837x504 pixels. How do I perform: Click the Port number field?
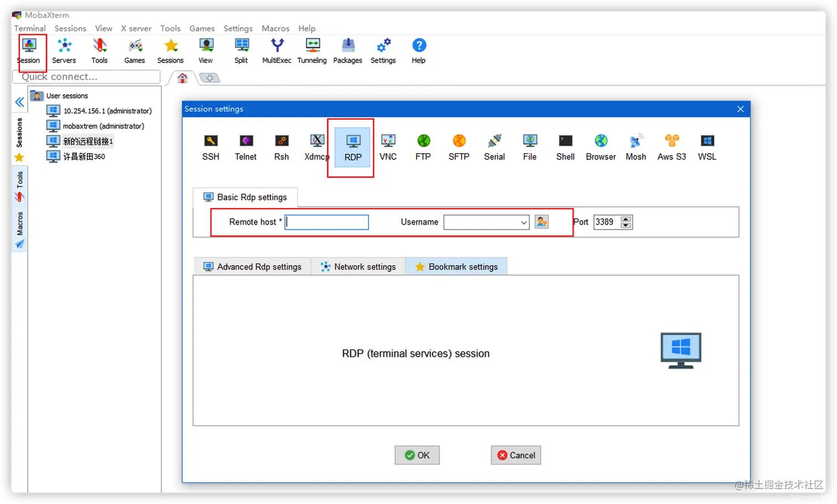607,222
